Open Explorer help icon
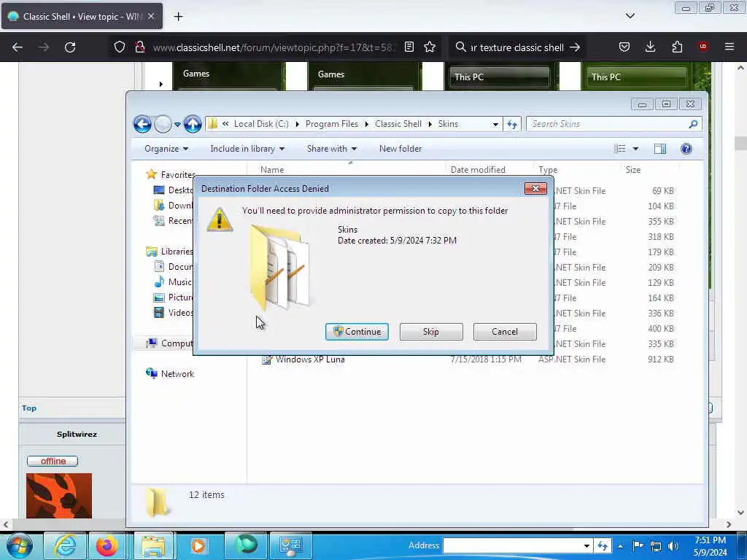Viewport: 747px width, 560px height. pos(686,149)
